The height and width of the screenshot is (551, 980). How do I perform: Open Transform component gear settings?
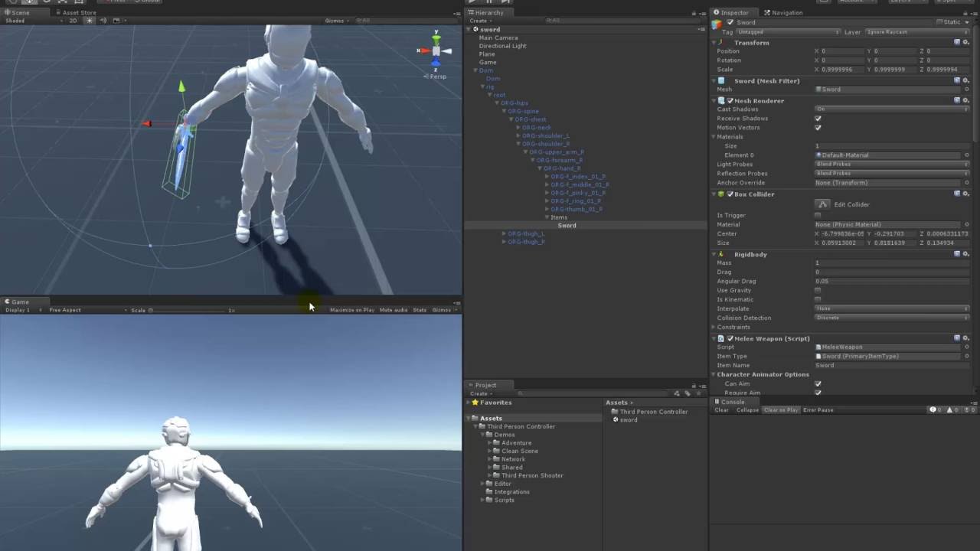965,42
